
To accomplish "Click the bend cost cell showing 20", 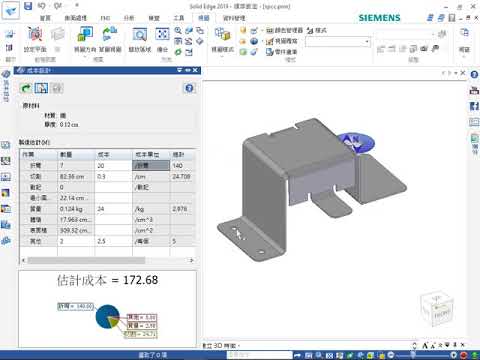I will [x=113, y=166].
